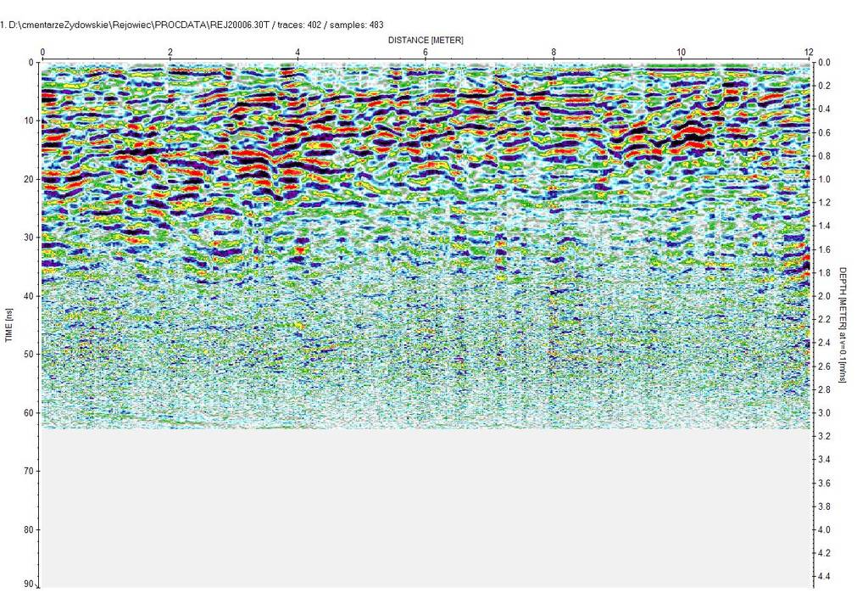Screen dimensions: 868x604
Task: Click the file path title text
Action: point(192,25)
